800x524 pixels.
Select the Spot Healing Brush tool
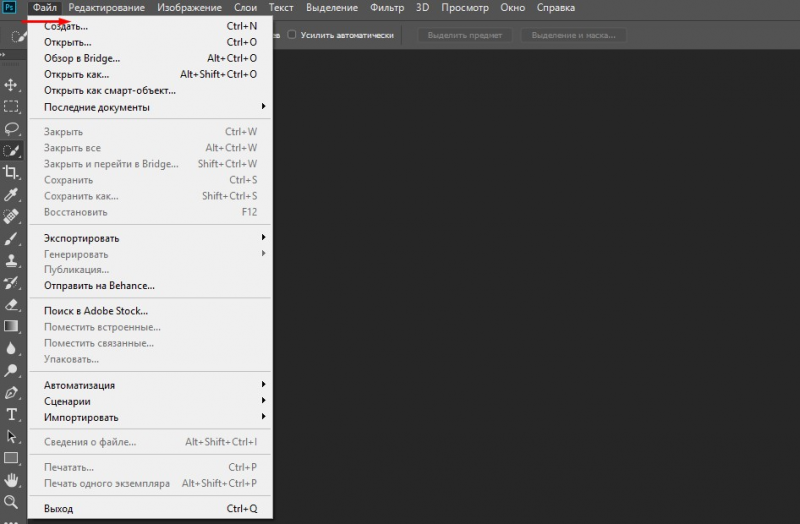(x=11, y=216)
